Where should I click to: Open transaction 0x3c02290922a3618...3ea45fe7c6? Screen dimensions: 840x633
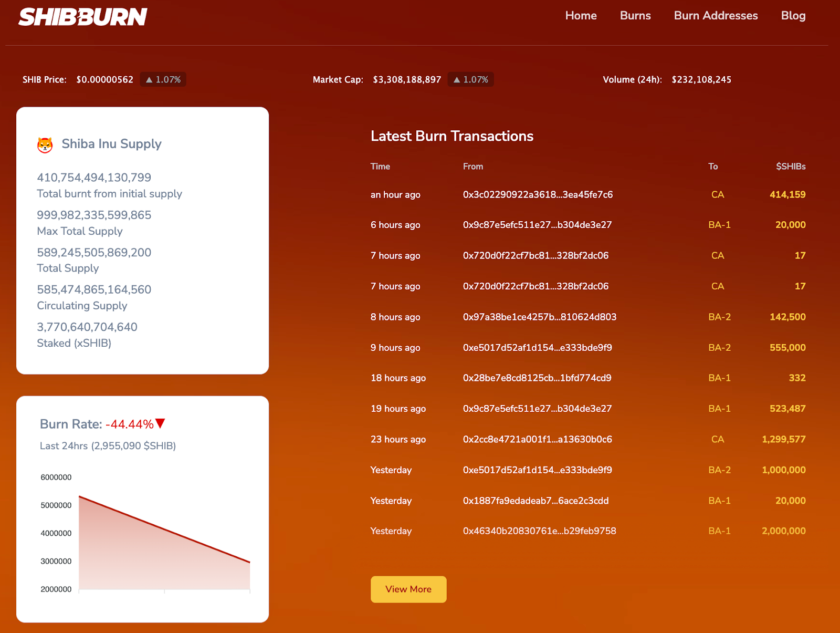point(537,194)
